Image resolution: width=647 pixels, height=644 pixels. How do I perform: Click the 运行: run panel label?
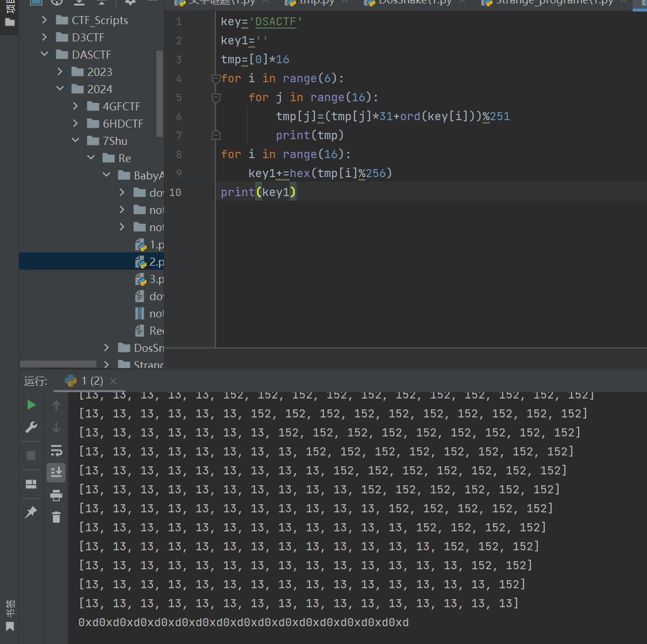(x=36, y=381)
